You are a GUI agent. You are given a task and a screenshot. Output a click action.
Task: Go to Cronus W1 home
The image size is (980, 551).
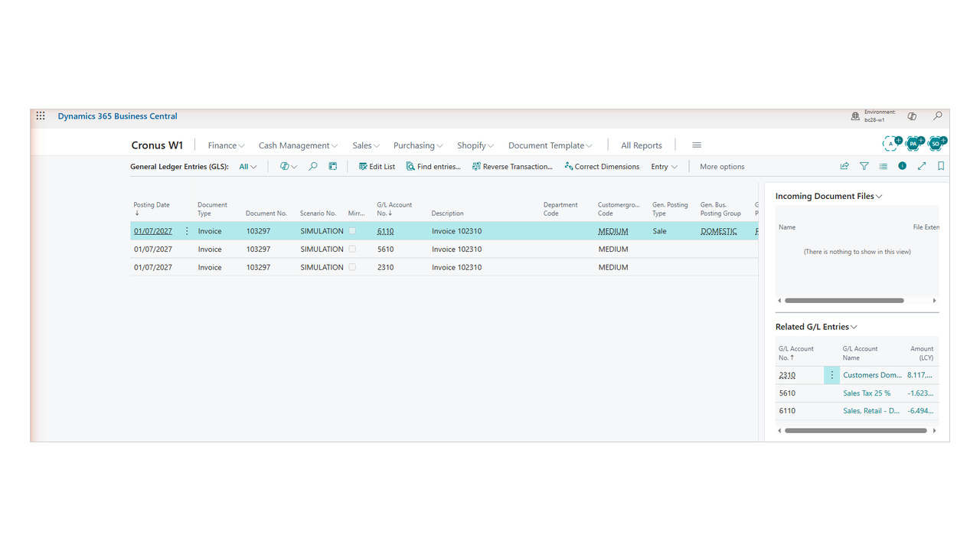coord(157,145)
